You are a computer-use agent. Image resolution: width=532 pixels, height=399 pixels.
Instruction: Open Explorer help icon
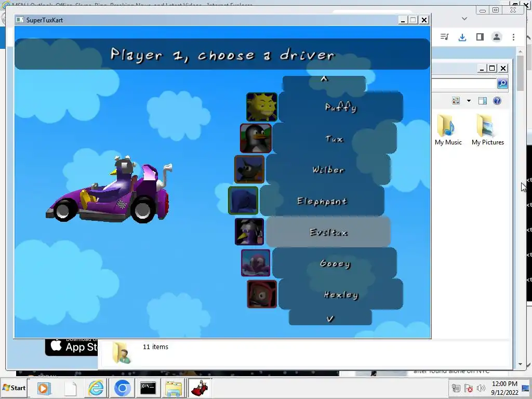(x=497, y=101)
